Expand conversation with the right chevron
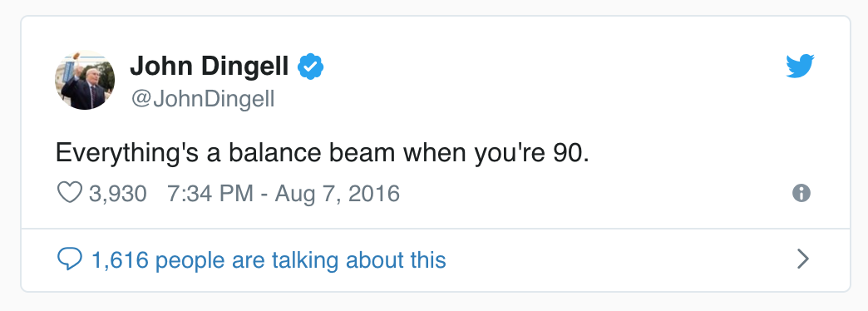 (x=802, y=259)
